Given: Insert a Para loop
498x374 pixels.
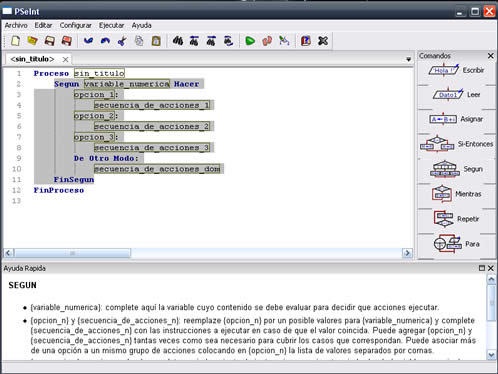Looking at the screenshot, I should point(456,244).
